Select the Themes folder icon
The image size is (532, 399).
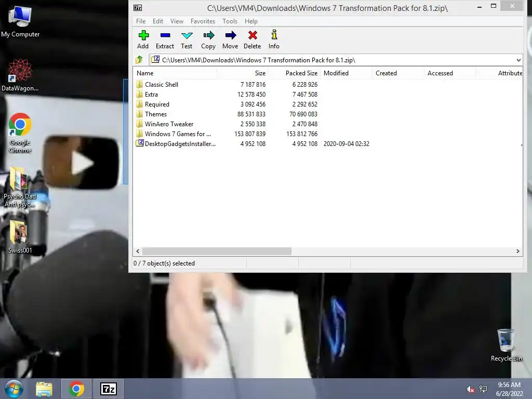point(139,114)
